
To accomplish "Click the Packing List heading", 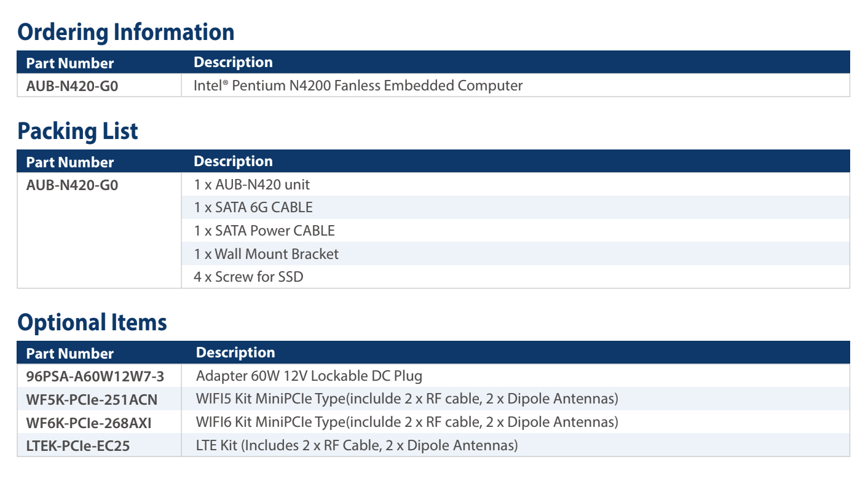I will coord(78,131).
